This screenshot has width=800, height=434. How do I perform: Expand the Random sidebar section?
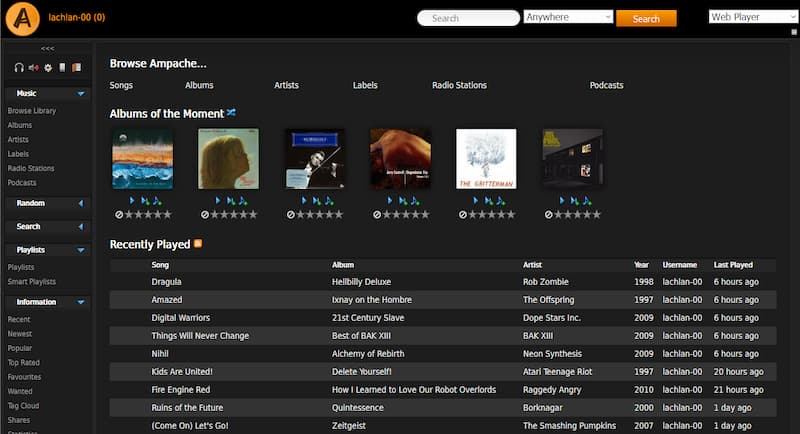81,203
